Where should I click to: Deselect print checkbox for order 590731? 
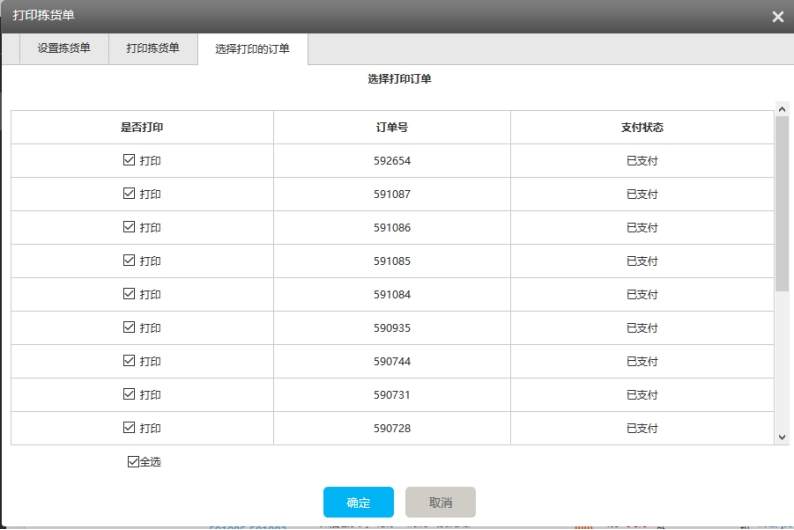point(128,394)
